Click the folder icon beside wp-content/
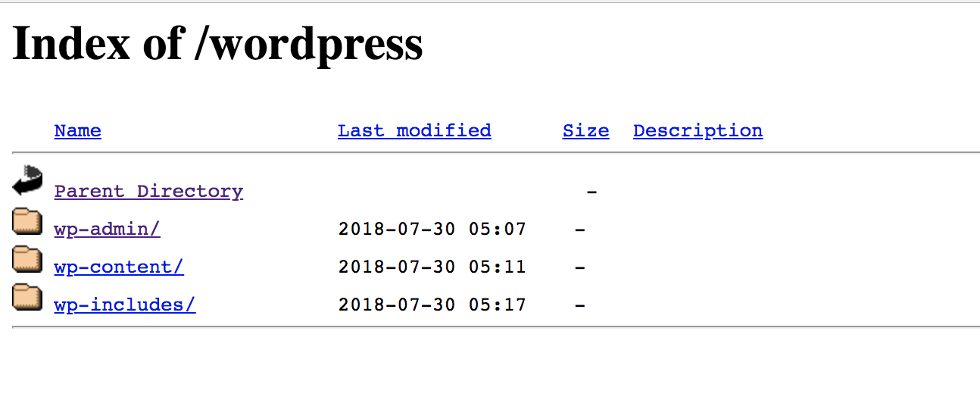 (27, 259)
